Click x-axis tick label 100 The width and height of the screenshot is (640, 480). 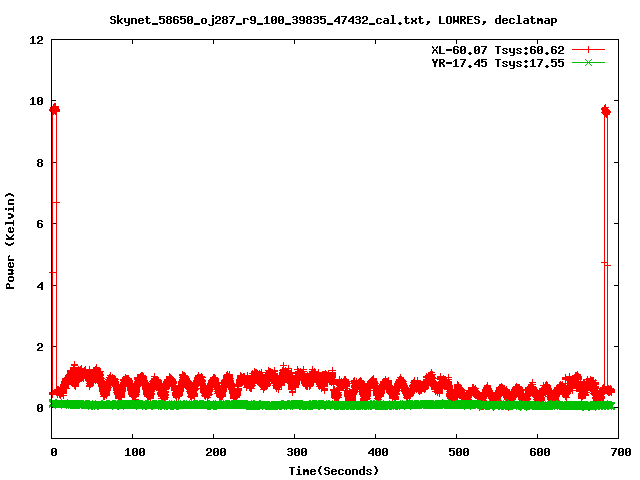135,452
